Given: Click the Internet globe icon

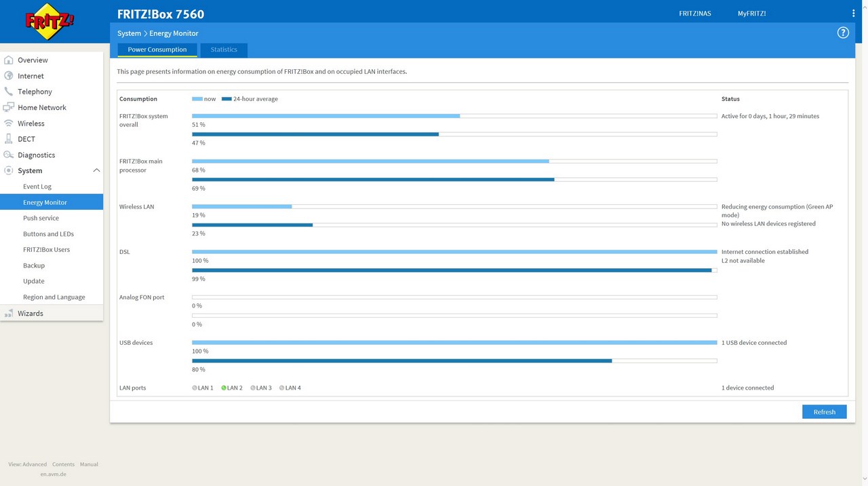Looking at the screenshot, I should point(9,76).
